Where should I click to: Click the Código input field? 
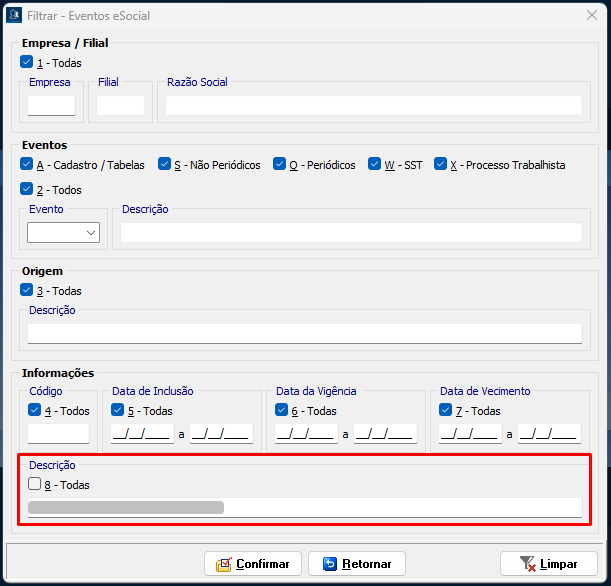[58, 434]
